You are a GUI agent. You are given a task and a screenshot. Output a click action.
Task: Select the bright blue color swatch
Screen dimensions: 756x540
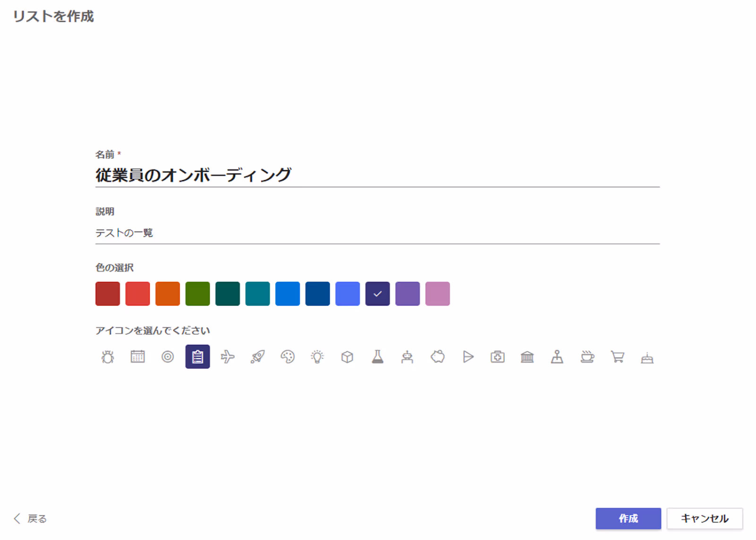click(x=288, y=294)
